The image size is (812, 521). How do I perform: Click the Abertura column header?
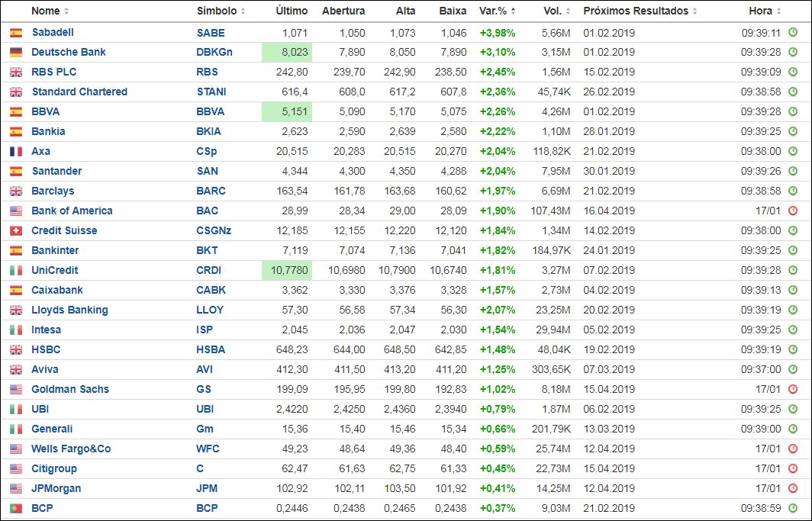click(343, 11)
